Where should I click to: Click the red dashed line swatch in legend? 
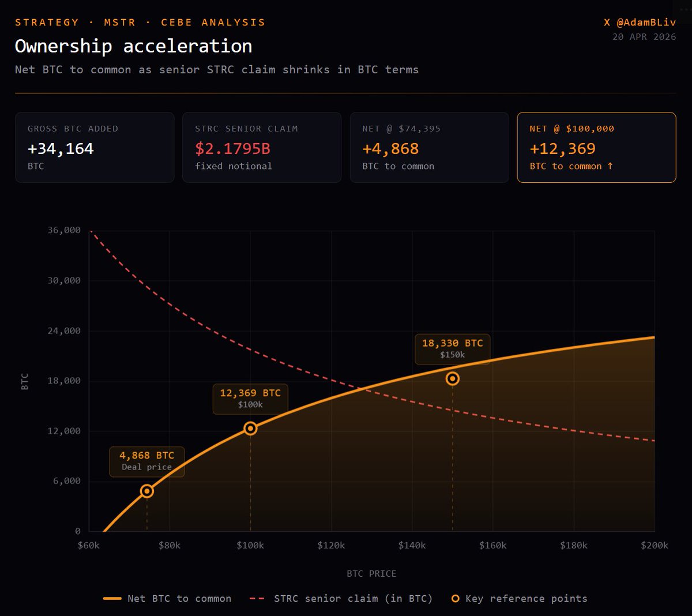(x=257, y=599)
